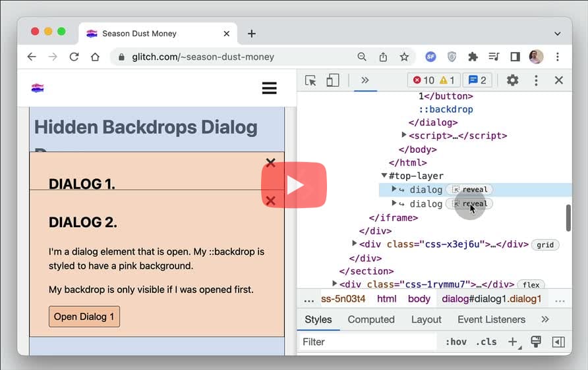Click the ss-5n03t4 breadcrumb

pyautogui.click(x=343, y=299)
